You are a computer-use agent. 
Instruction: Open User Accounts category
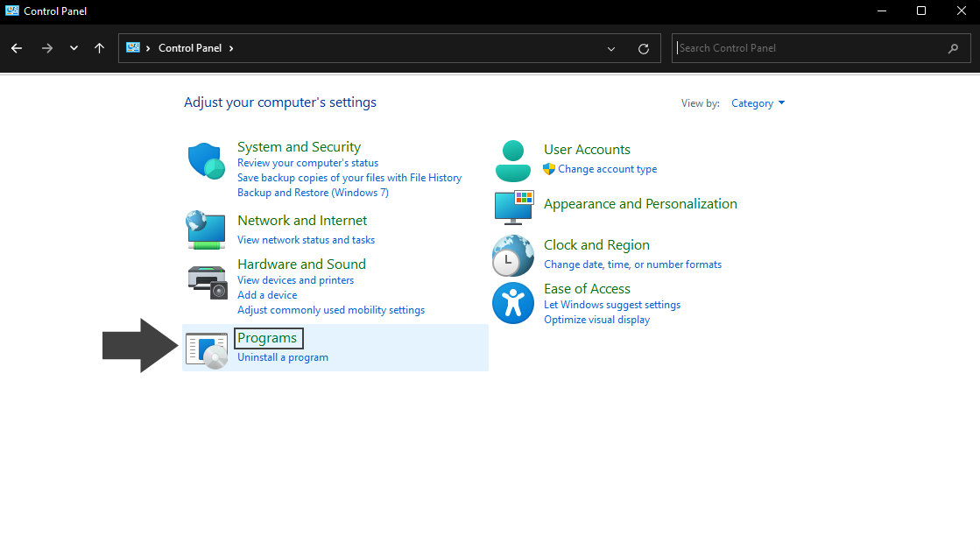587,150
